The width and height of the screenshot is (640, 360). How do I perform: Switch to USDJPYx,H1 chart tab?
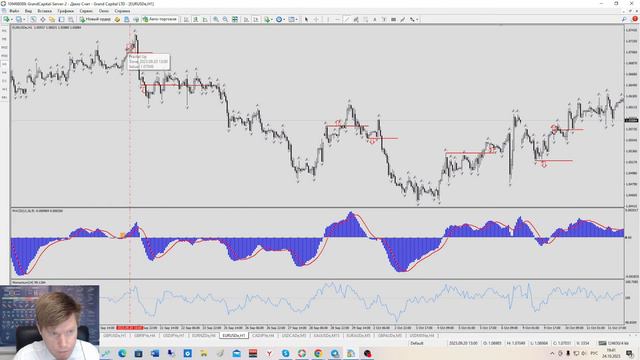[174, 336]
